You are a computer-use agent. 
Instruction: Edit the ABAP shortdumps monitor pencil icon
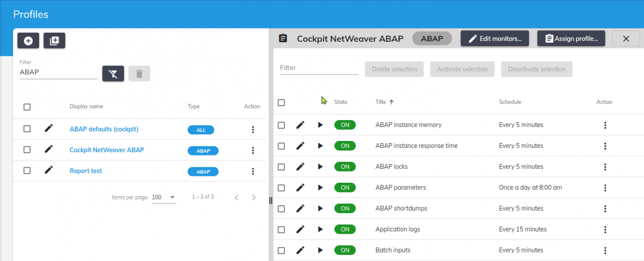click(301, 208)
